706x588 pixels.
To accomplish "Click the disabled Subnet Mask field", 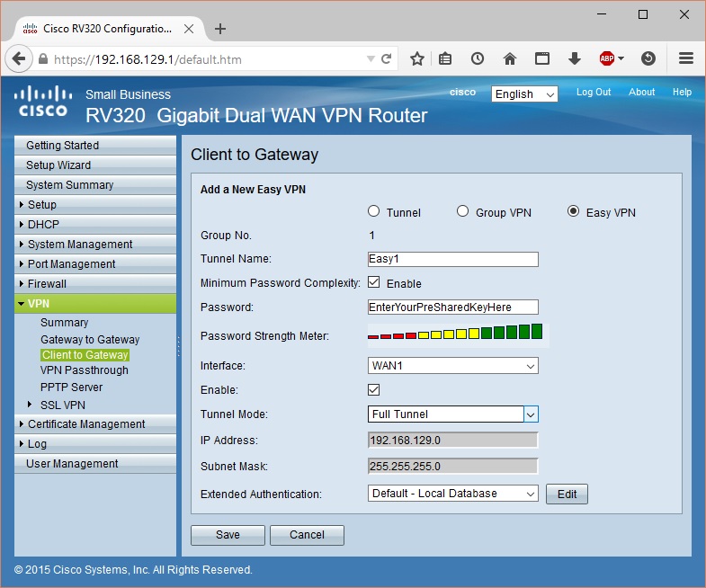I will click(x=453, y=467).
